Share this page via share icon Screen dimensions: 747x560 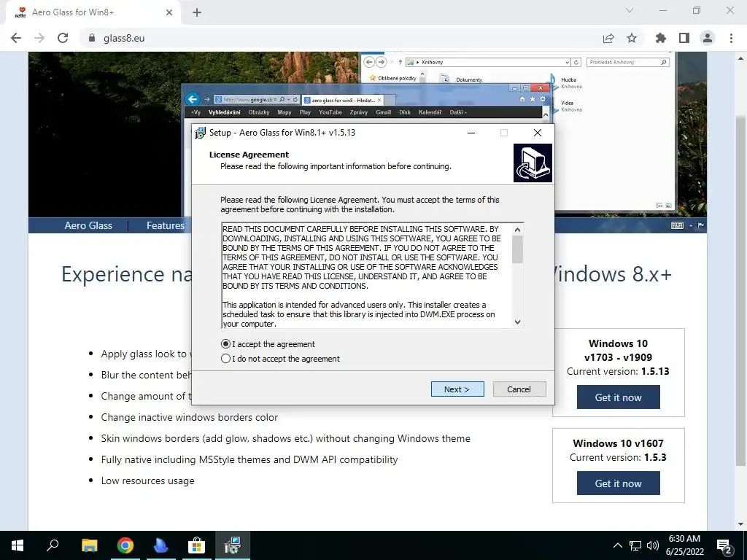pos(608,38)
